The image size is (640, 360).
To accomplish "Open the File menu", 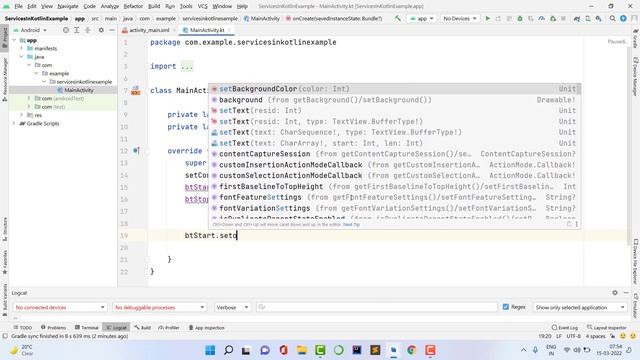I will pyautogui.click(x=18, y=6).
